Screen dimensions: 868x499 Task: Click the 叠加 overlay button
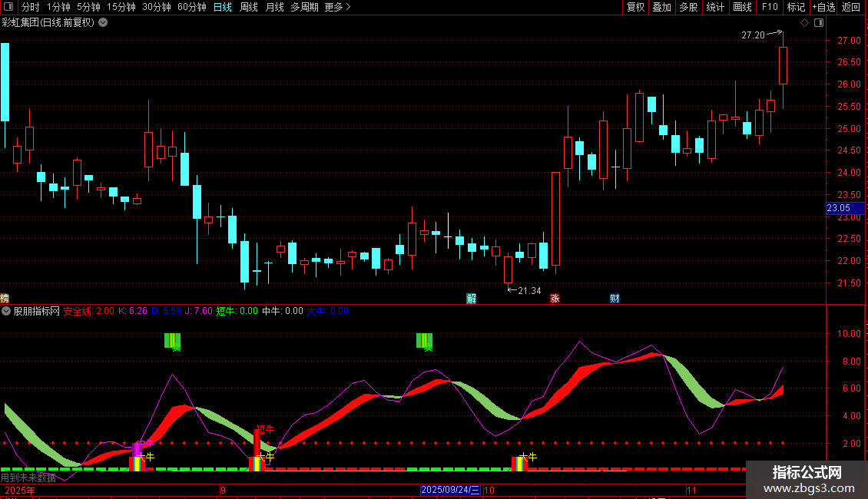(x=661, y=7)
